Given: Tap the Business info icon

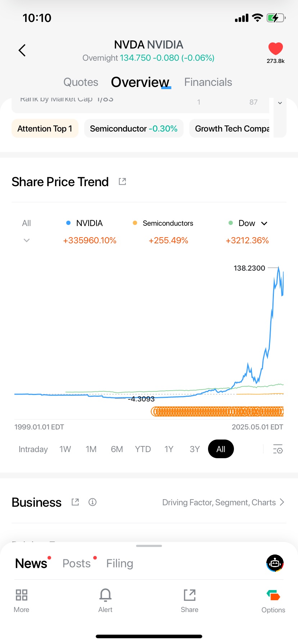Looking at the screenshot, I should (x=92, y=502).
